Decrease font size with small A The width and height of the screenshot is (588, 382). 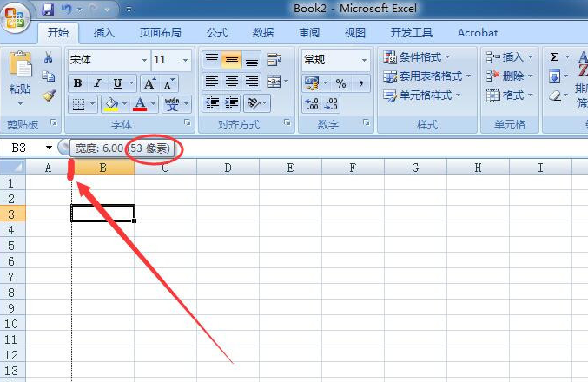point(168,83)
